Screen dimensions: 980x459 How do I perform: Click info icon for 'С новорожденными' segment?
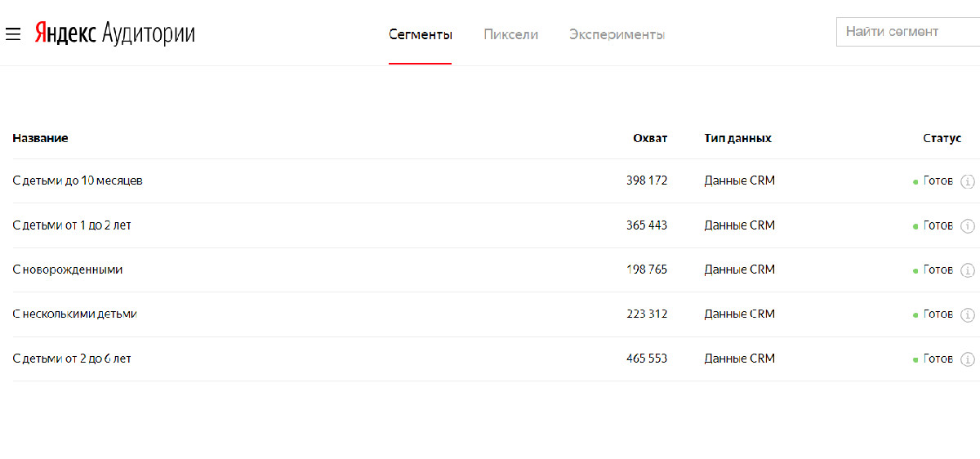(968, 270)
